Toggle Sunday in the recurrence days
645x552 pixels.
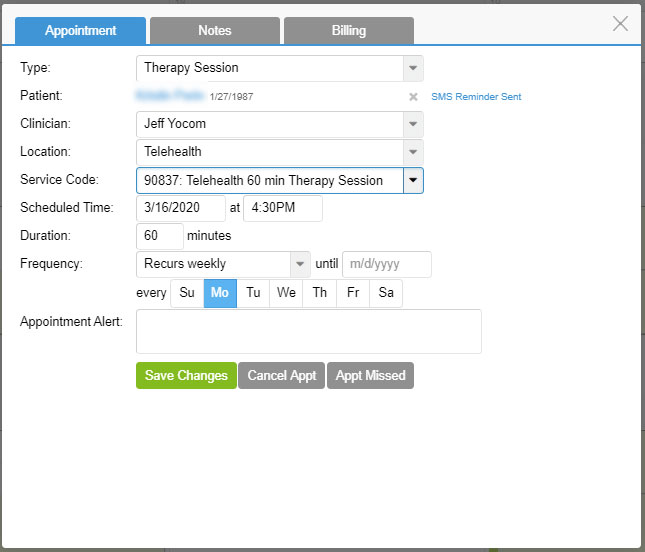coord(187,293)
